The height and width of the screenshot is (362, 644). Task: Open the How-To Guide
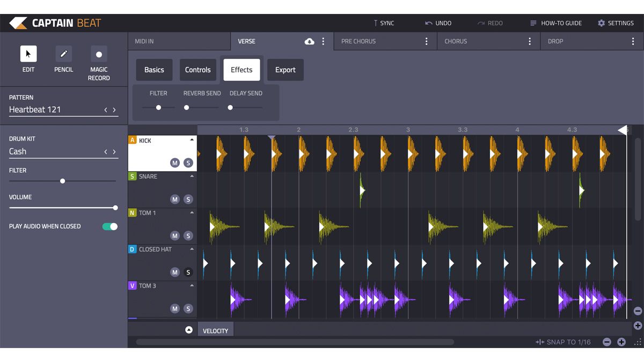coord(556,23)
